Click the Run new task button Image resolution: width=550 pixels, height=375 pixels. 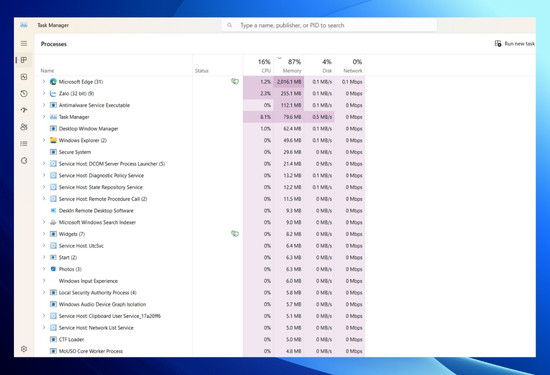coord(515,43)
